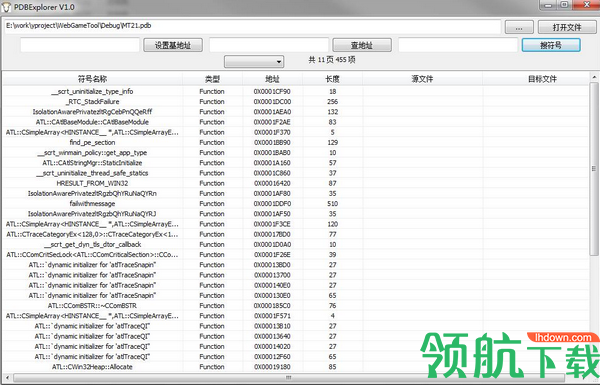The width and height of the screenshot is (600, 385).
Task: Click address cell 0X00019180
Action: coord(272,367)
